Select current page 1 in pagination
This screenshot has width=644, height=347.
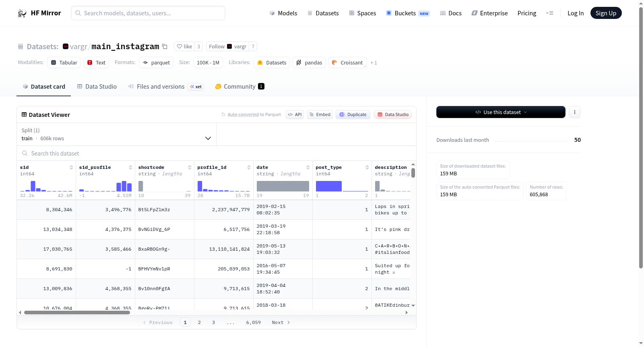coord(185,322)
